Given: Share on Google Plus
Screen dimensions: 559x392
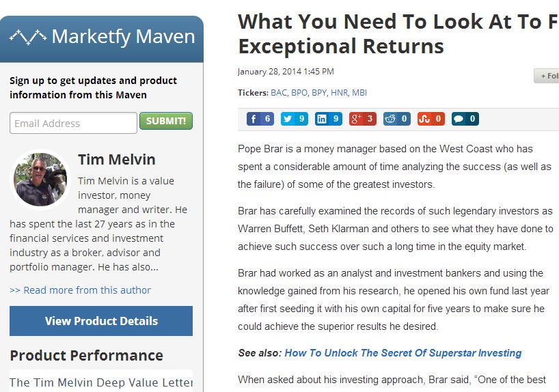Looking at the screenshot, I should tap(362, 119).
